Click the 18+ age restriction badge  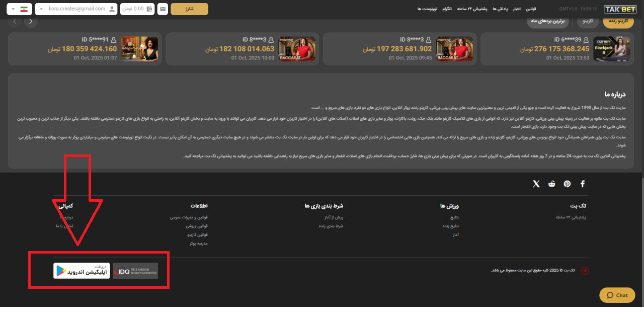click(585, 271)
